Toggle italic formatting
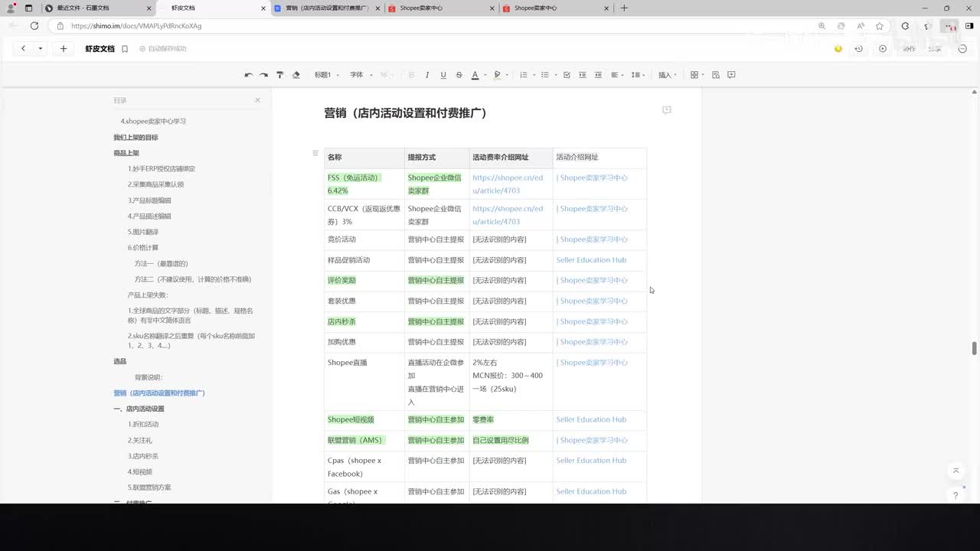This screenshot has width=980, height=551. tap(427, 75)
